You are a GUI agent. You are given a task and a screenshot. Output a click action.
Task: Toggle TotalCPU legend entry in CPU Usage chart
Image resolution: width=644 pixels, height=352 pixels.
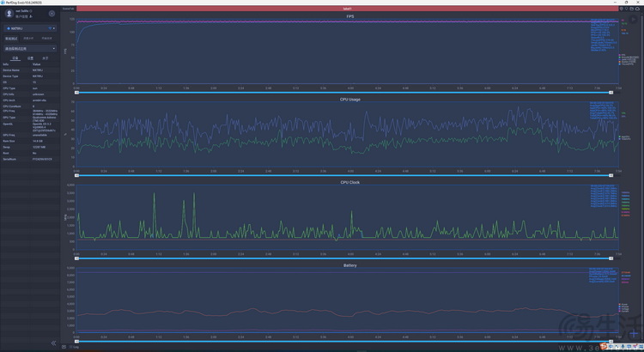(x=625, y=139)
